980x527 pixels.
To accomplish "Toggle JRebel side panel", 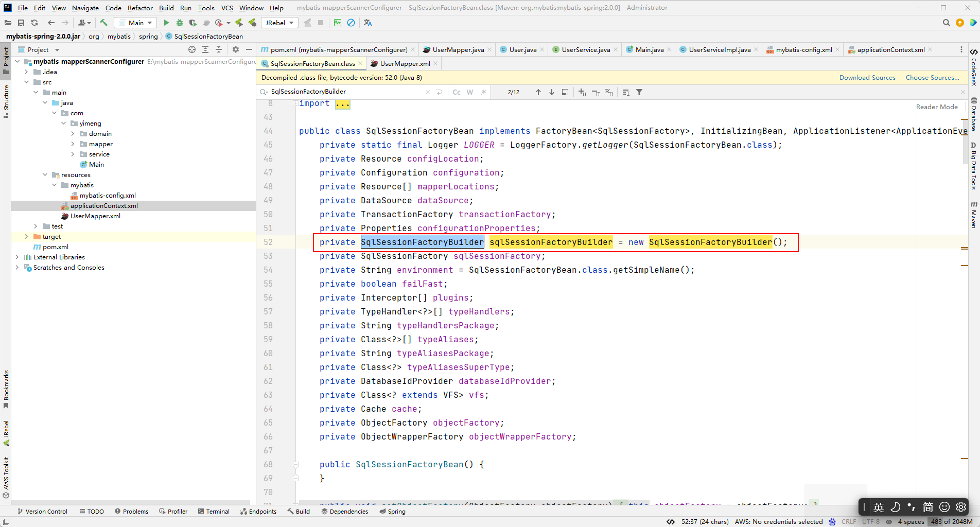I will tap(6, 433).
